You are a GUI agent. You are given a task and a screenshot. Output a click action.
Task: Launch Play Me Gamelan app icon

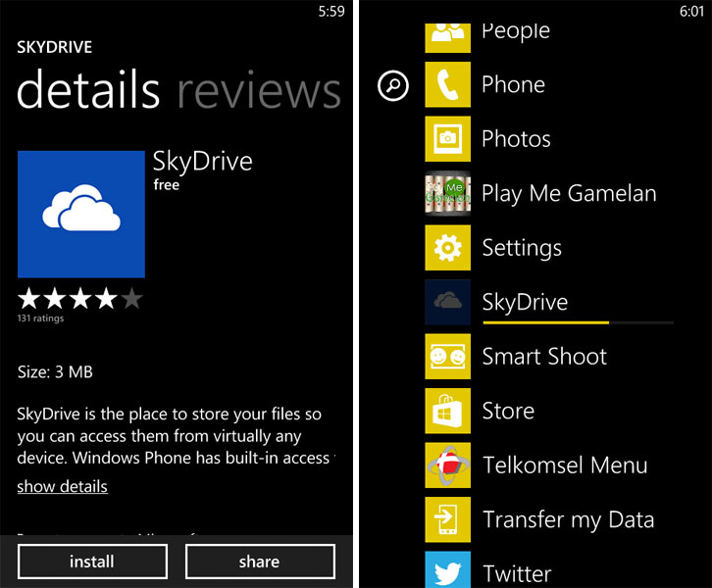(x=448, y=193)
